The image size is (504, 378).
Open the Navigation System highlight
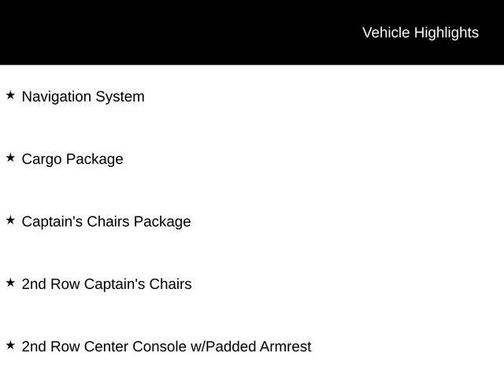(83, 97)
